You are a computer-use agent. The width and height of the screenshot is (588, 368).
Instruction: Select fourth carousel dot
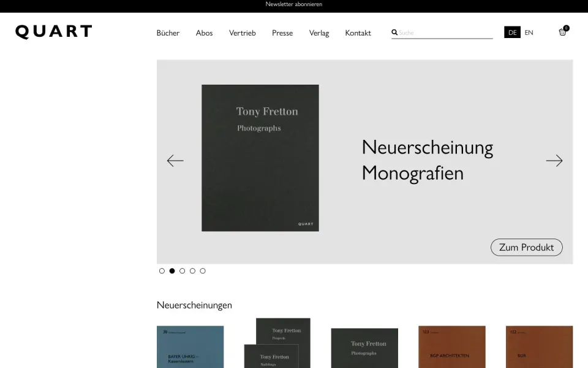click(192, 270)
